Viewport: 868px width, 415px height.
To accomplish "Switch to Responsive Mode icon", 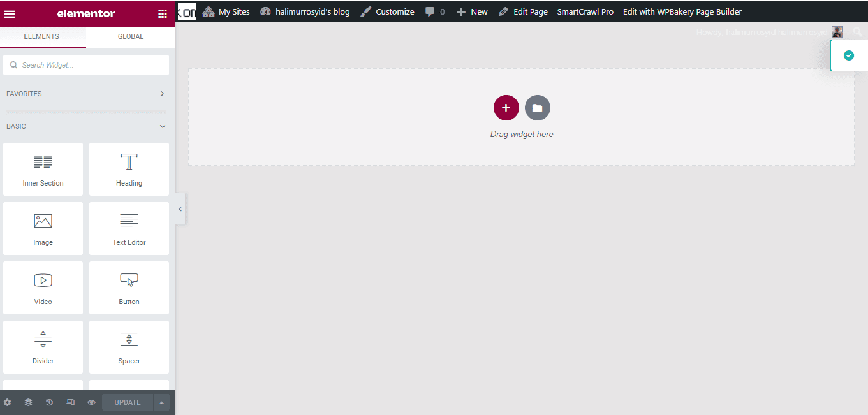I will click(71, 402).
